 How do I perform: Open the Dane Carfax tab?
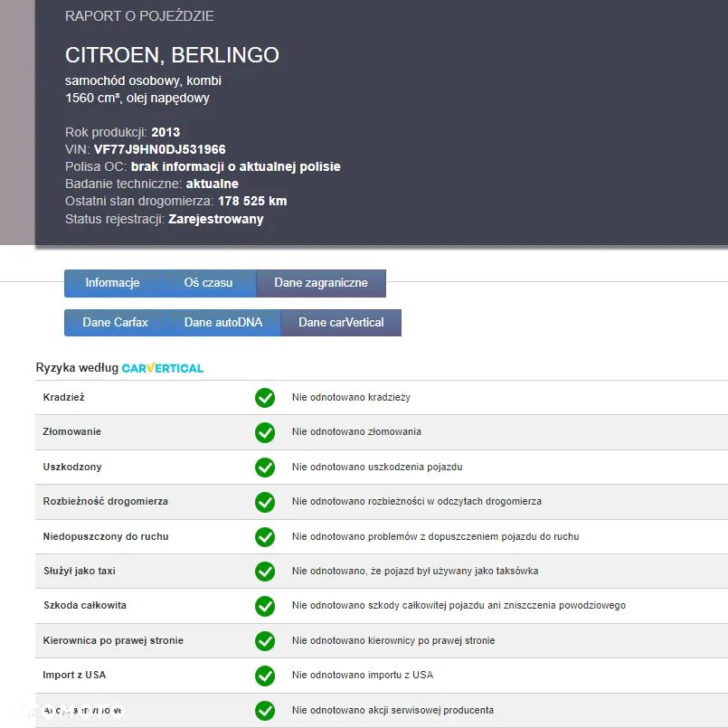click(x=115, y=322)
